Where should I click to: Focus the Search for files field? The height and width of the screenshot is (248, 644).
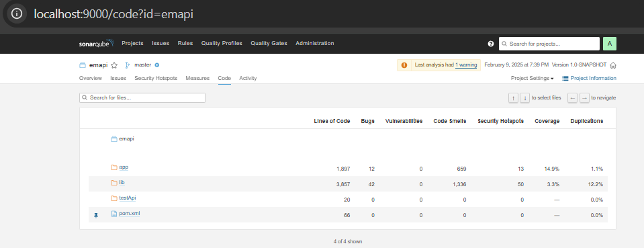(x=142, y=98)
